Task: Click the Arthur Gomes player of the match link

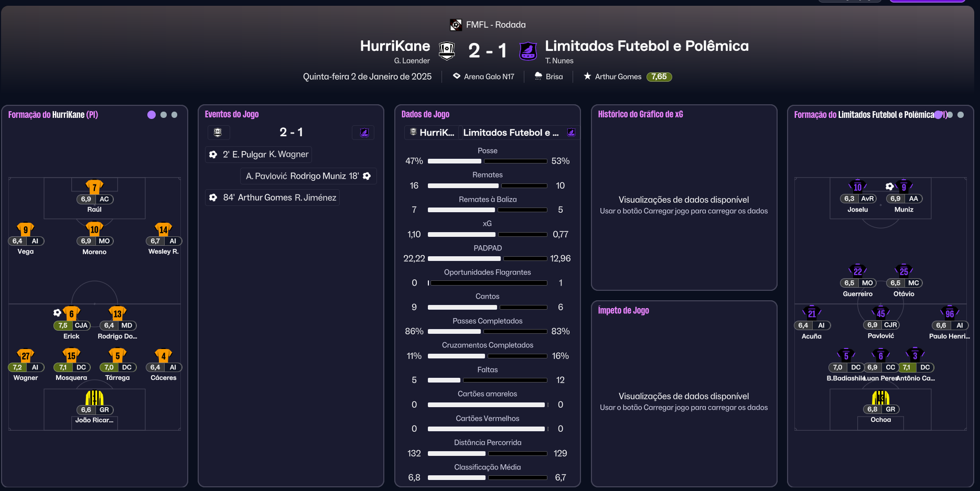Action: (x=618, y=77)
